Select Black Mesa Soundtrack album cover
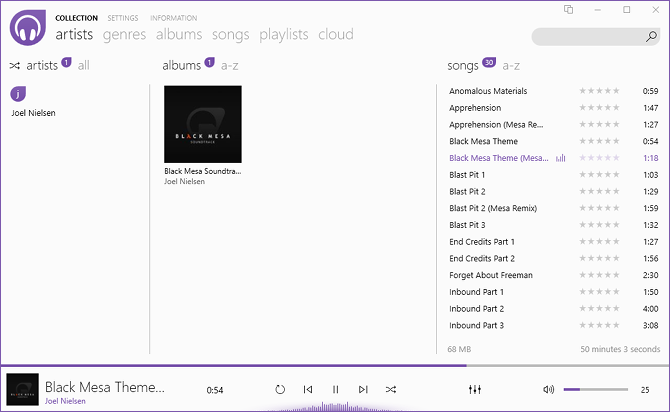Viewport: 670px width, 412px height. coord(203,124)
